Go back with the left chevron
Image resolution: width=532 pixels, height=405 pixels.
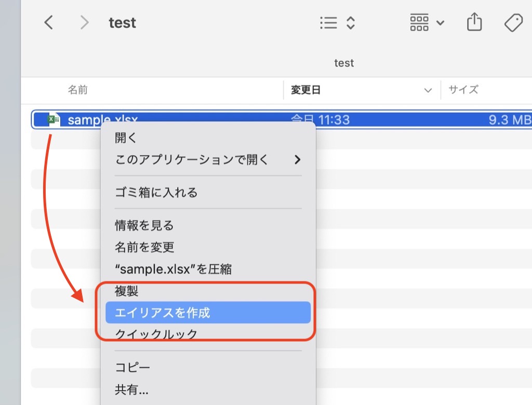48,23
